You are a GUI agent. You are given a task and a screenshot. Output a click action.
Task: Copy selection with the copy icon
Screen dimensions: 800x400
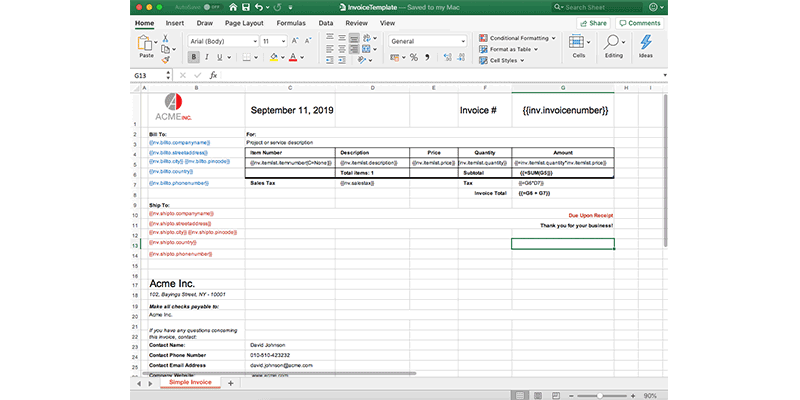[165, 49]
